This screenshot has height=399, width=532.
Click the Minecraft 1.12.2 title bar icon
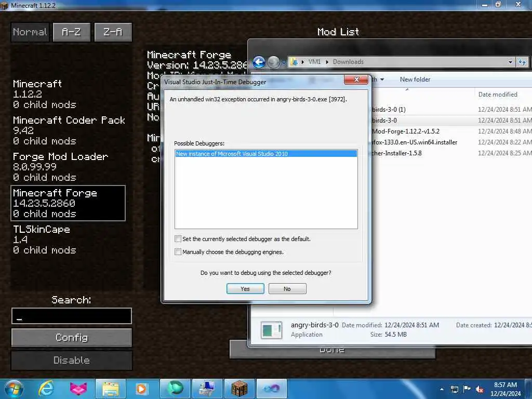(4, 6)
